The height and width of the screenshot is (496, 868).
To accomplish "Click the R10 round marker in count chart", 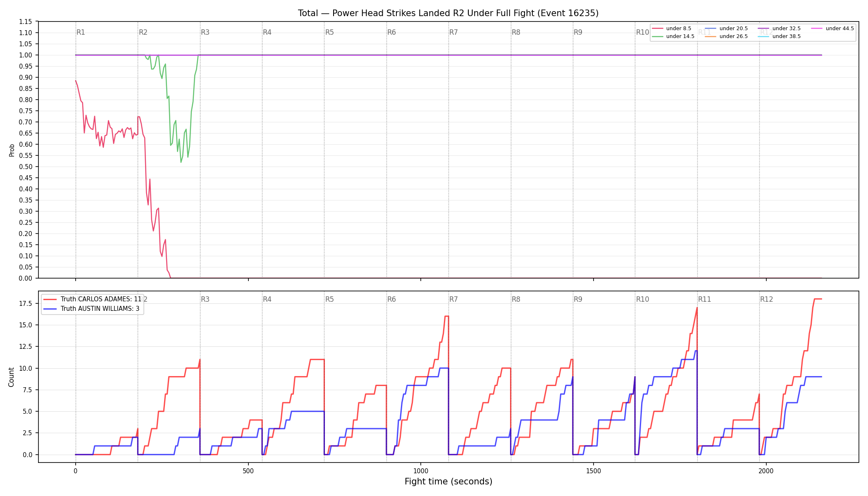I will (642, 299).
